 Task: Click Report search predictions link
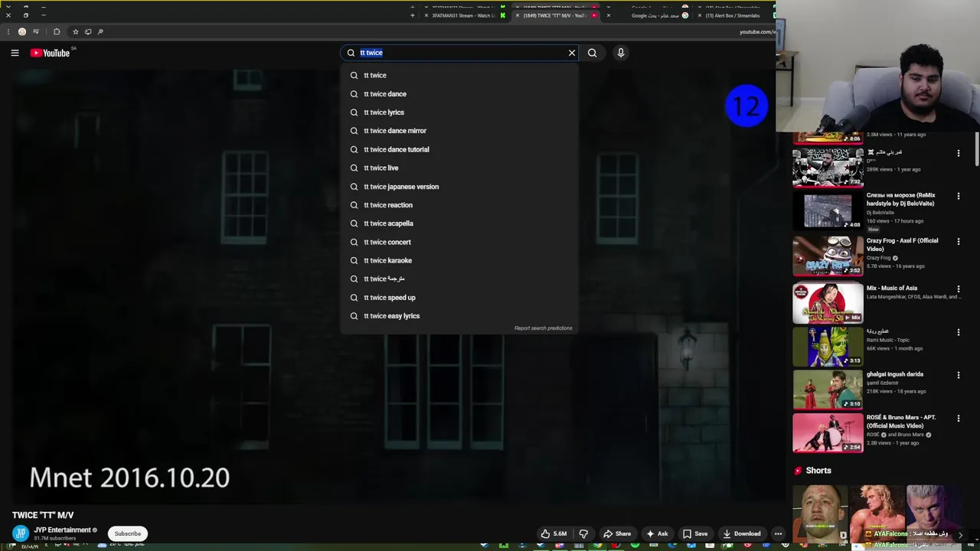coord(543,328)
